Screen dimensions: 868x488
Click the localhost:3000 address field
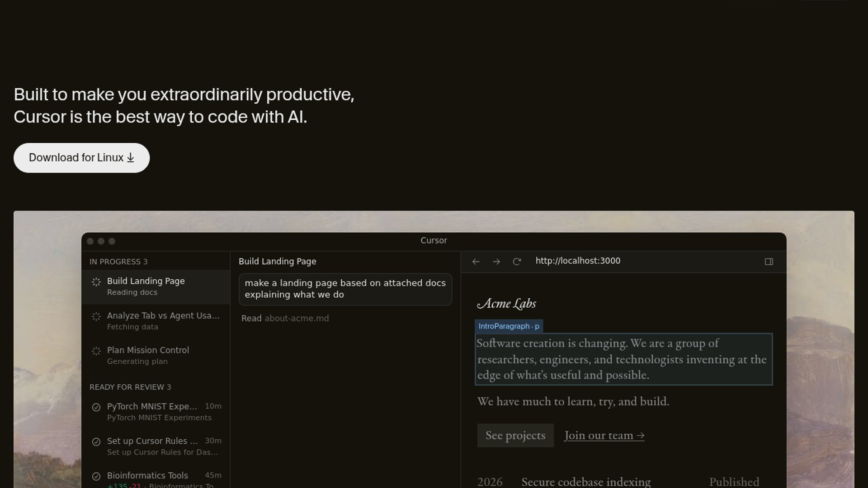pos(578,261)
